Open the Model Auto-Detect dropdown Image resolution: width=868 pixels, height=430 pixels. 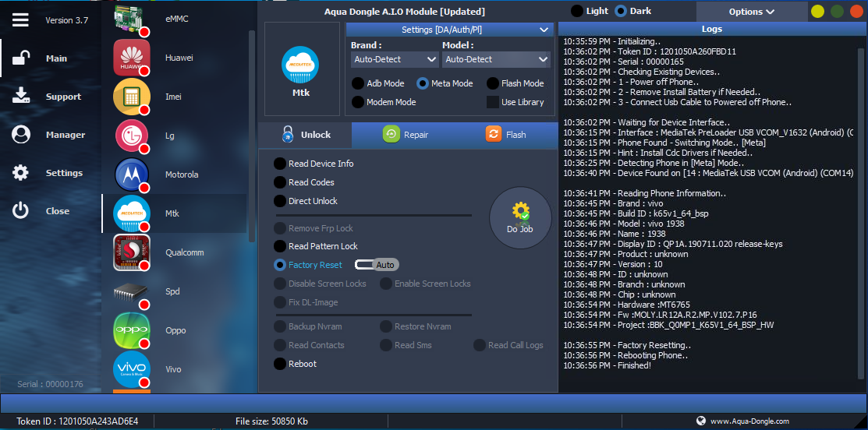click(497, 59)
